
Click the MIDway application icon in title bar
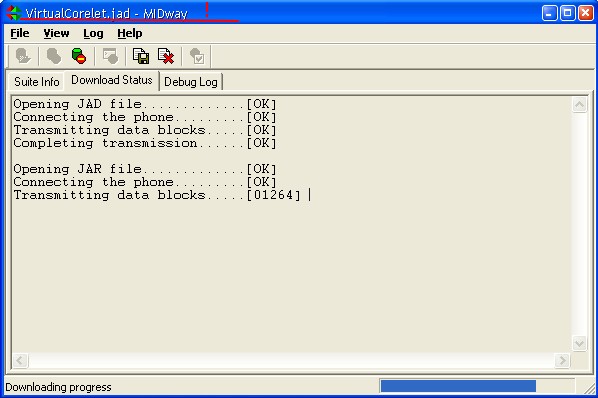point(14,13)
